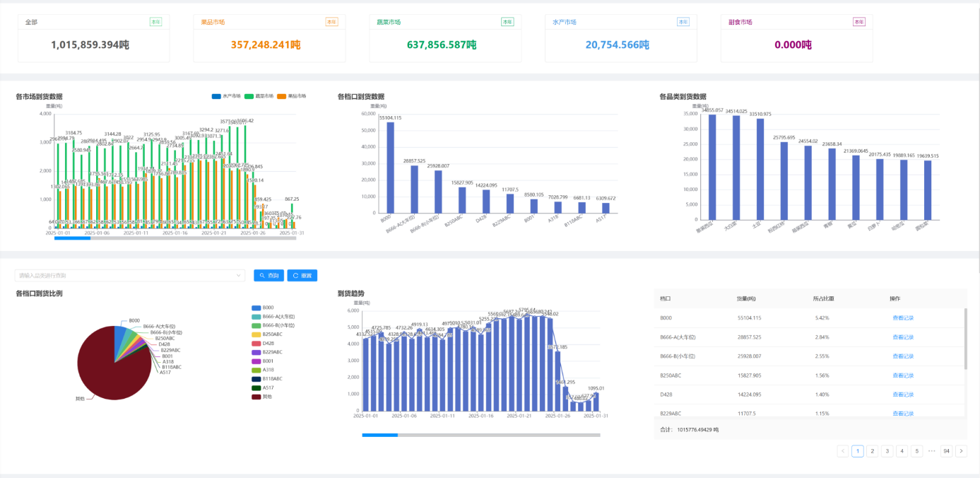Open 查看记录 for B666-A(大车位) row

pos(903,337)
